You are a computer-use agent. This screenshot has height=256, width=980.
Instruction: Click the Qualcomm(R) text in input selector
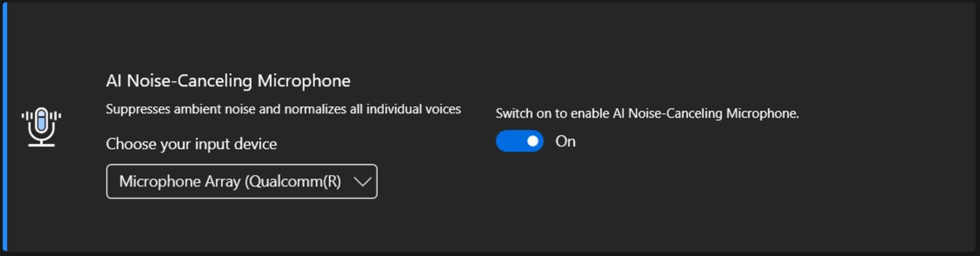click(x=293, y=181)
